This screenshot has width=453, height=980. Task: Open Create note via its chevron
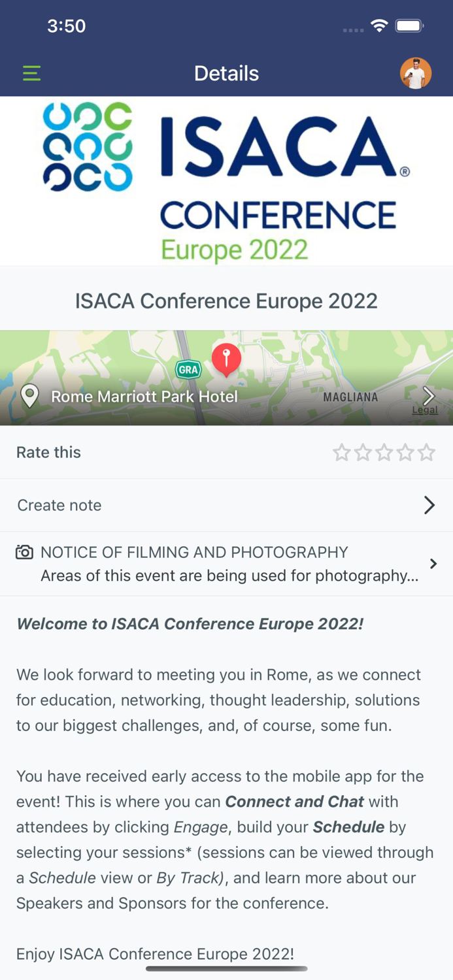[429, 505]
